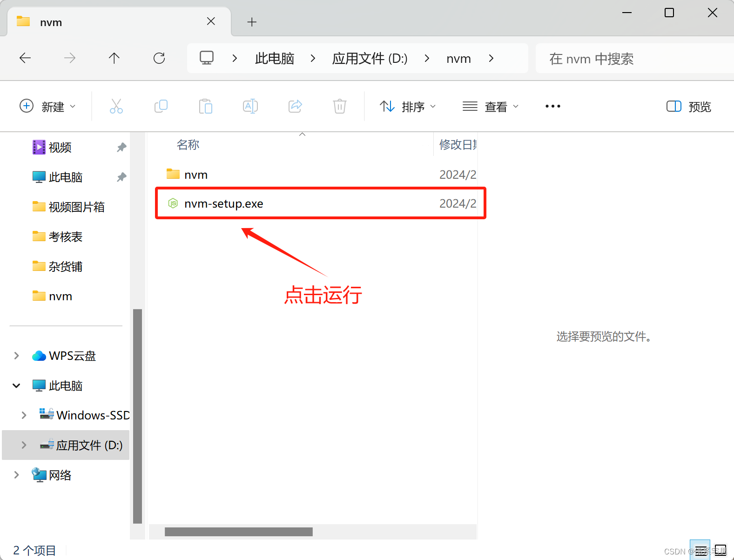The width and height of the screenshot is (734, 560).
Task: Click chevron after 此电脑 in address bar
Action: [313, 58]
